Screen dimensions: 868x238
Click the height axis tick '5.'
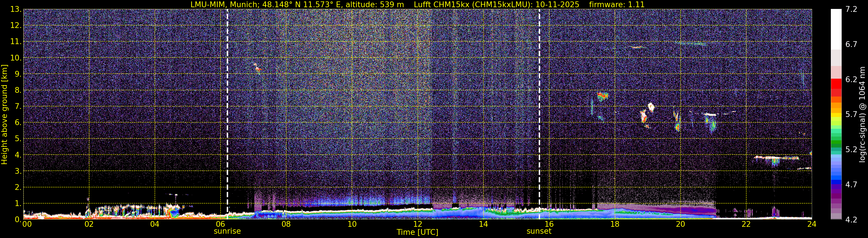click(x=18, y=139)
